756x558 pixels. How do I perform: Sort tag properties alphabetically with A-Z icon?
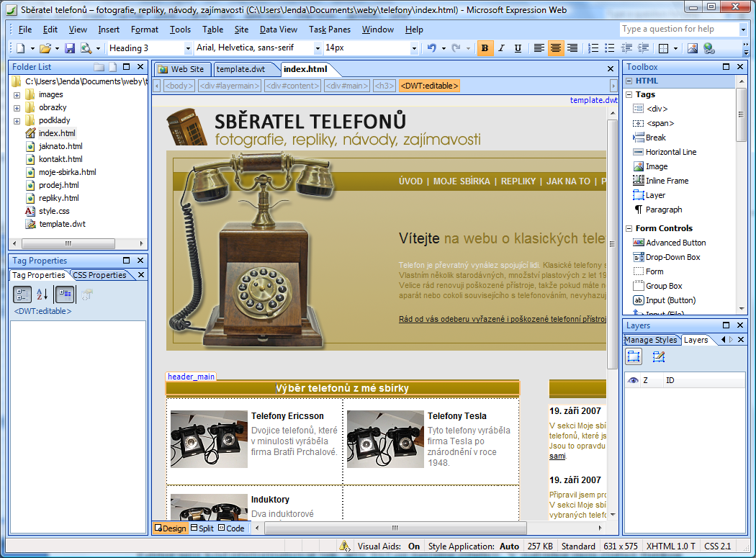pos(42,294)
